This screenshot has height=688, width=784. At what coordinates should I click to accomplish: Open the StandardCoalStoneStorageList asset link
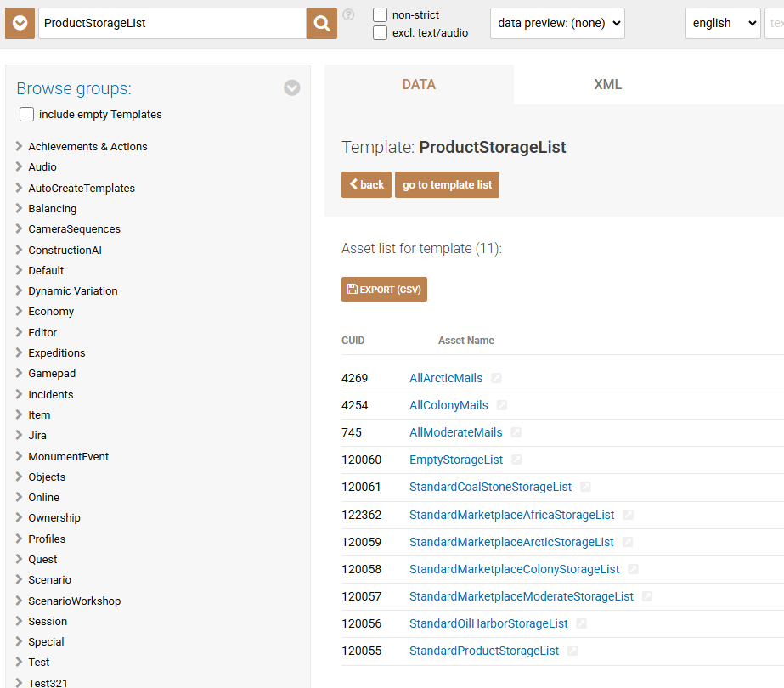(490, 487)
